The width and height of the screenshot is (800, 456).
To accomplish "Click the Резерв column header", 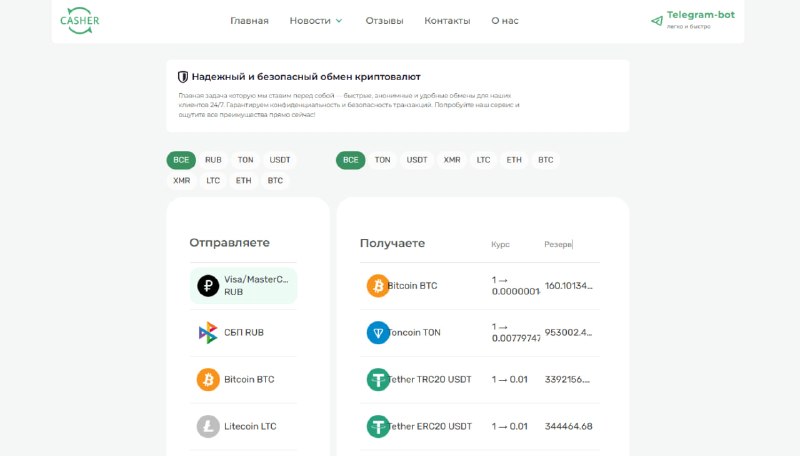I will click(558, 244).
